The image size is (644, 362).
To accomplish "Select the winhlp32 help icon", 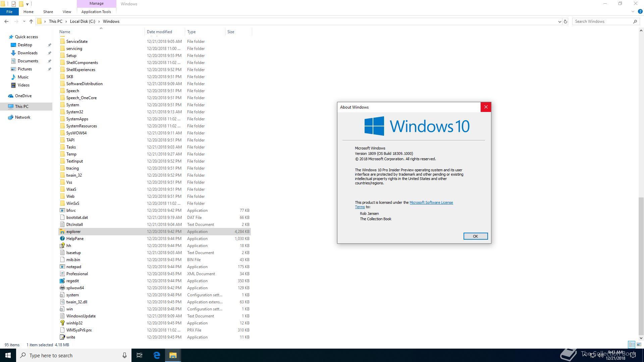I will click(x=62, y=323).
